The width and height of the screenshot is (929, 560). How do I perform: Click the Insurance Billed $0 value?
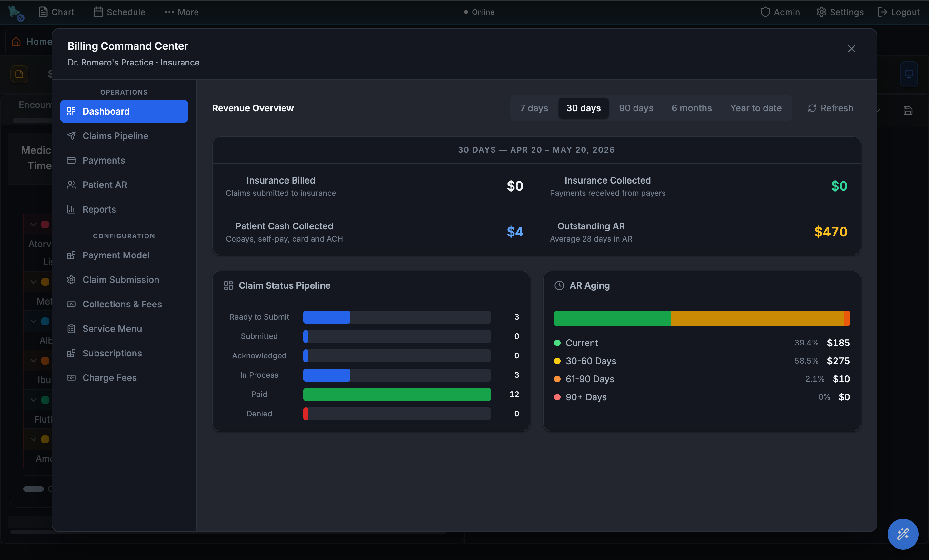[514, 186]
